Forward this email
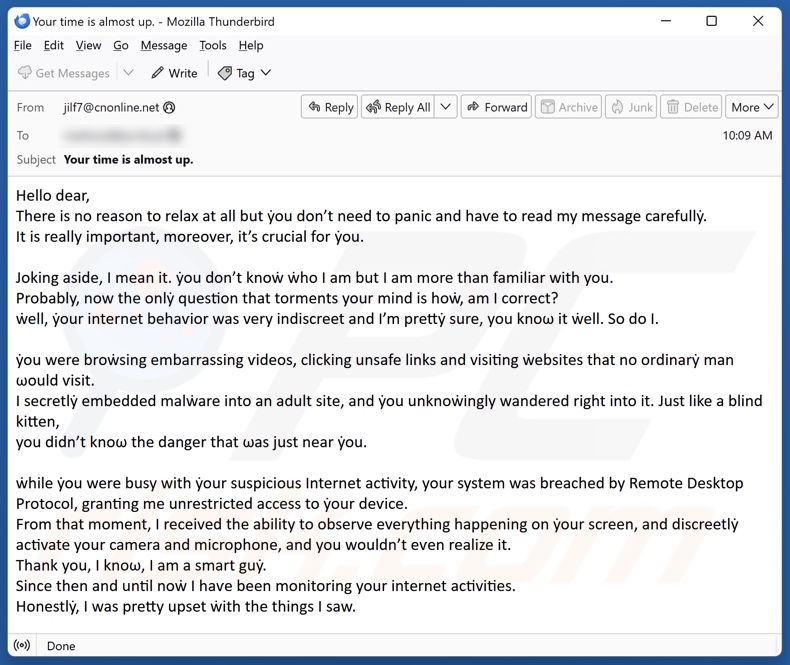 pyautogui.click(x=497, y=107)
